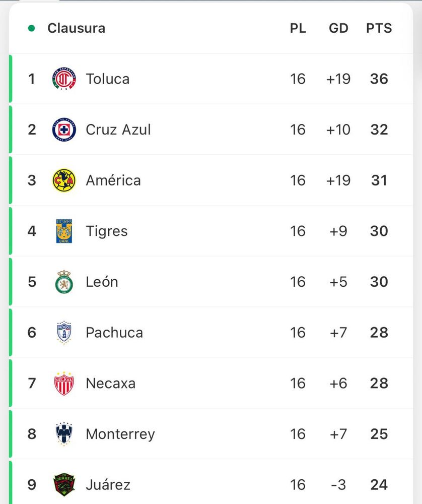Screen dimensions: 422x504
Task: Open the Toluca team name link
Action: pos(108,79)
